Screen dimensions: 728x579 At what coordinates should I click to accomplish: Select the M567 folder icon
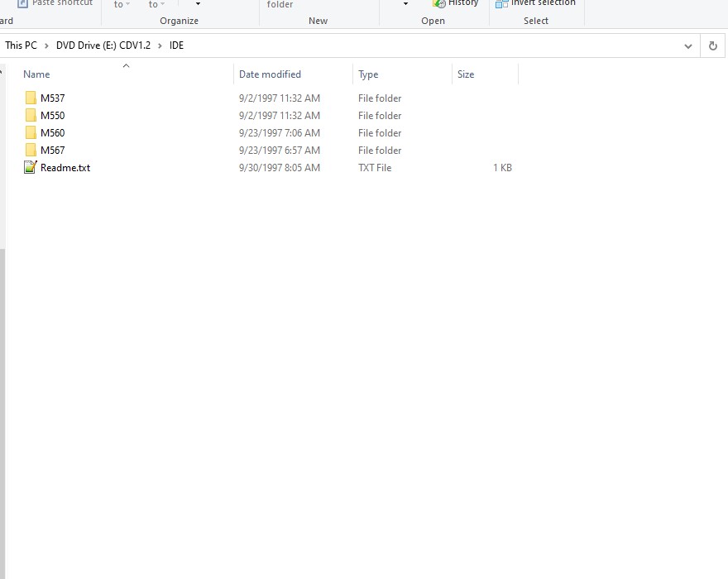pos(31,151)
